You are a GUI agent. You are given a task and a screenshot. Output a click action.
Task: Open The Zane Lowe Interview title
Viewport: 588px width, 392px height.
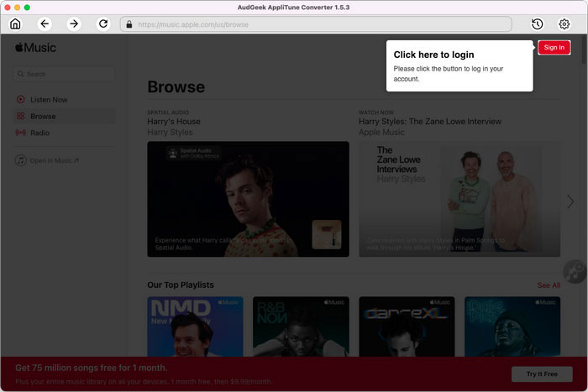point(430,122)
